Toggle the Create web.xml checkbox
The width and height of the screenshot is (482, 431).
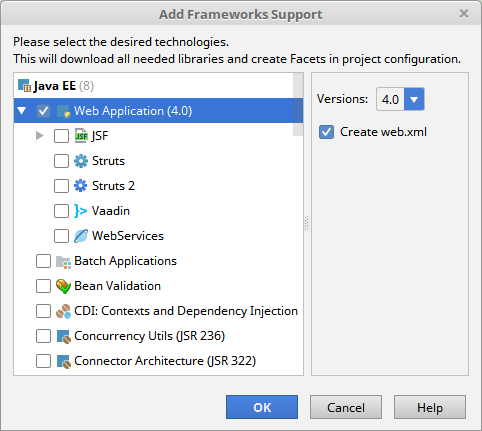coord(326,132)
